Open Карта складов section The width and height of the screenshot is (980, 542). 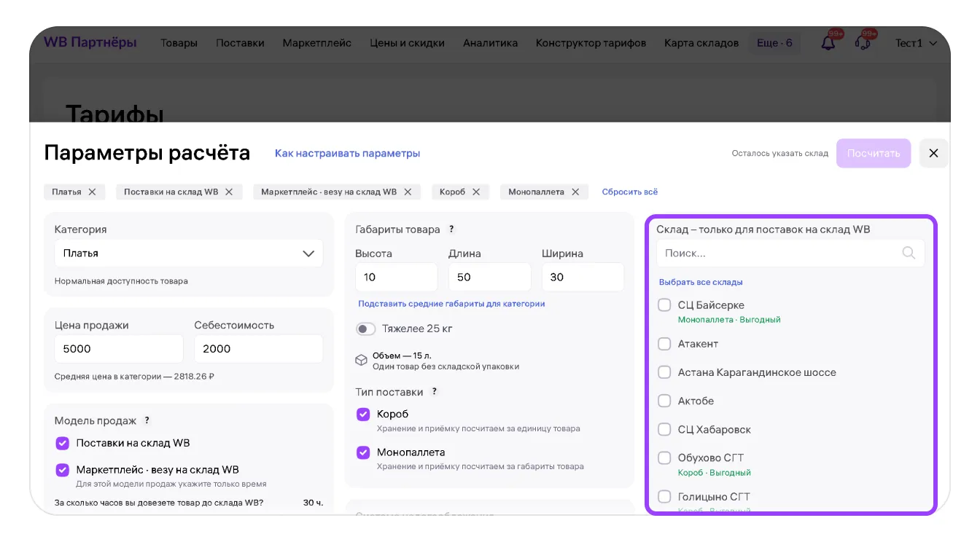pos(701,43)
